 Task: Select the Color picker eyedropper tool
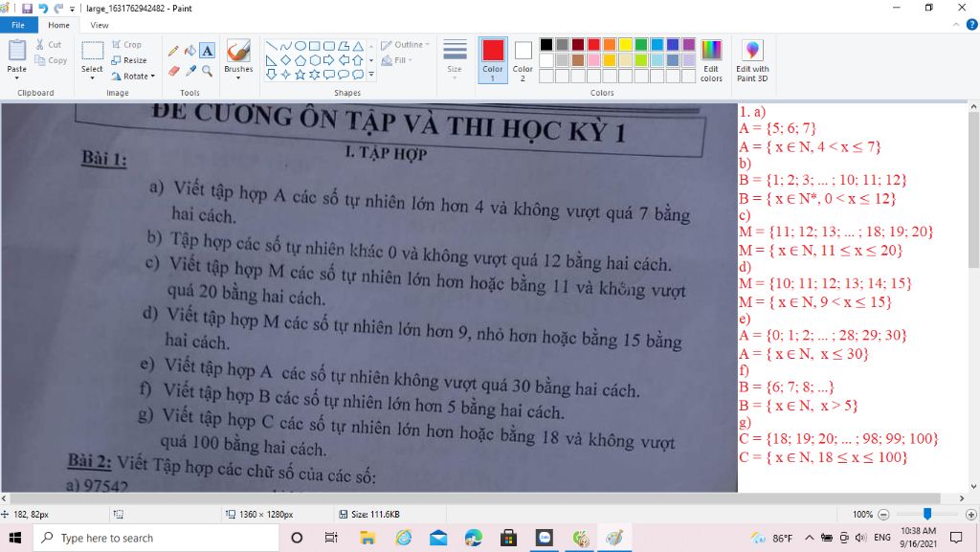(x=190, y=71)
